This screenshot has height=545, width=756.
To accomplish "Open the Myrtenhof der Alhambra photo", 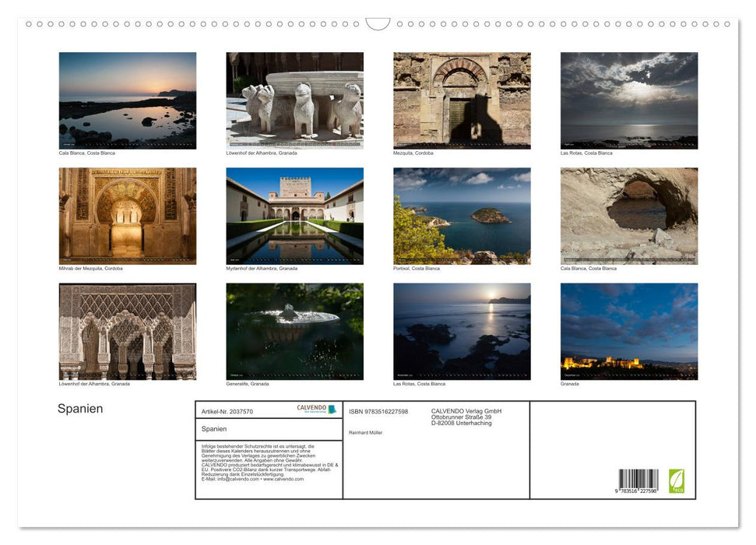I will click(295, 215).
